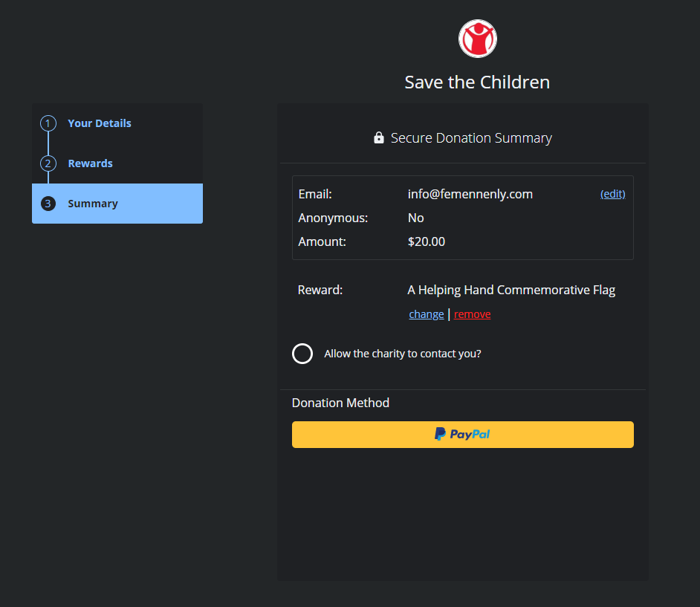The height and width of the screenshot is (607, 700).
Task: Click the Anonymous value 'No'
Action: click(416, 218)
